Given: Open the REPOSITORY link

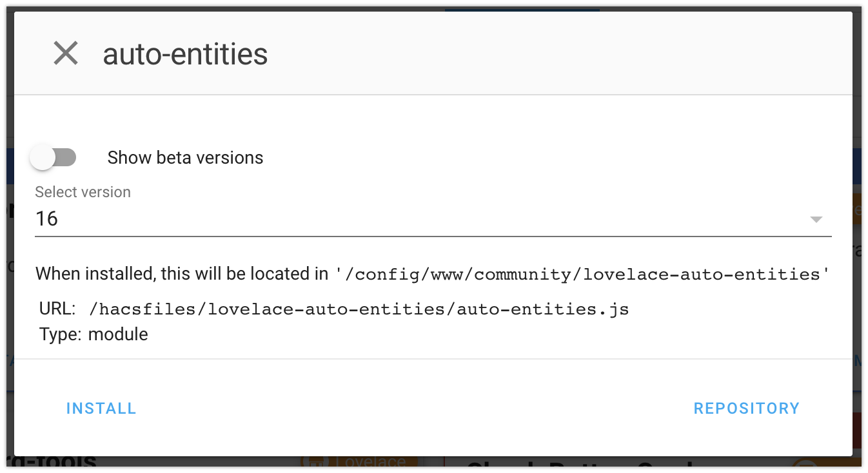Looking at the screenshot, I should [x=746, y=408].
